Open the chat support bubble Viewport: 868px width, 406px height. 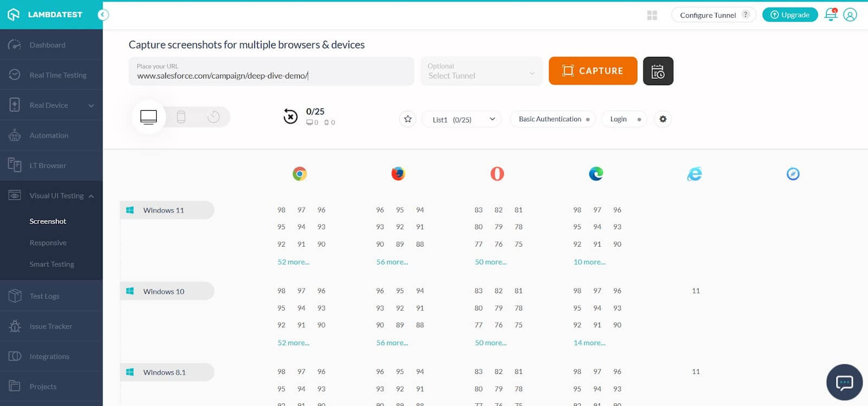[x=844, y=382]
